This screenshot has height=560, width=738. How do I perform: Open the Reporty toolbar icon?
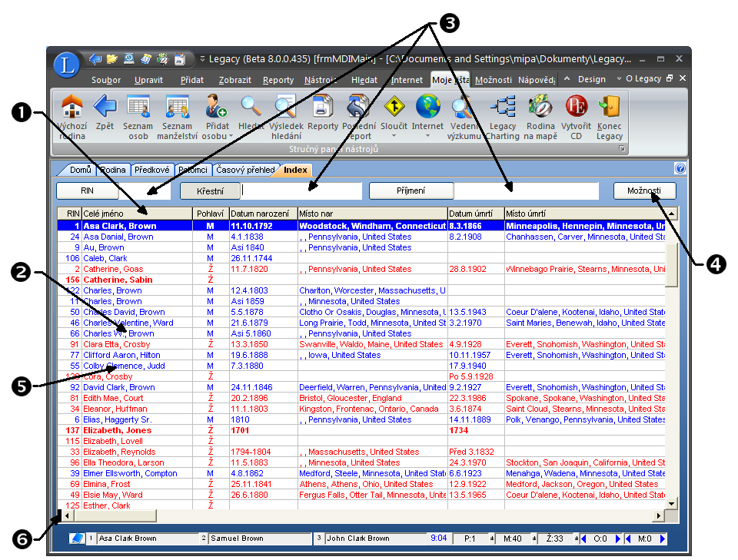[323, 107]
